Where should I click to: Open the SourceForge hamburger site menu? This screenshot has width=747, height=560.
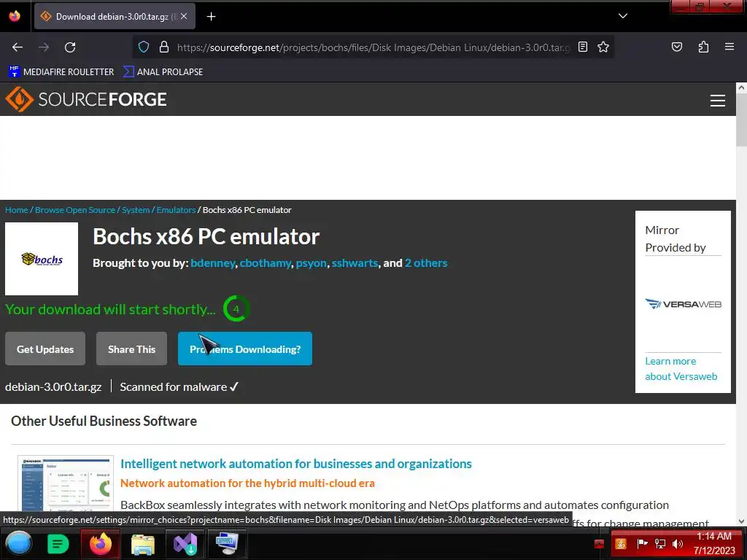pos(718,101)
